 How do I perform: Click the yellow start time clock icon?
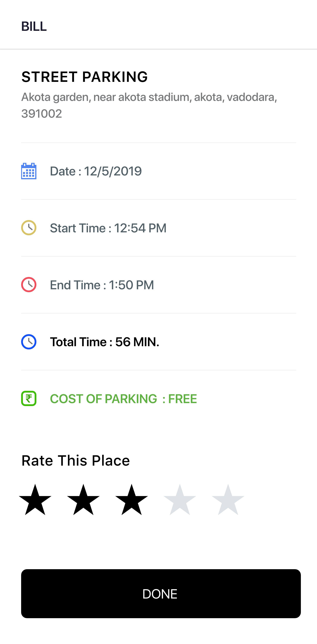tap(29, 228)
